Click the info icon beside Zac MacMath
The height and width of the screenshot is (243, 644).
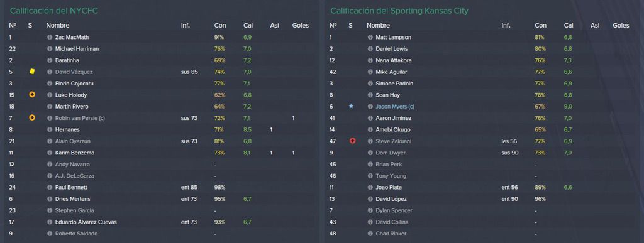point(50,37)
